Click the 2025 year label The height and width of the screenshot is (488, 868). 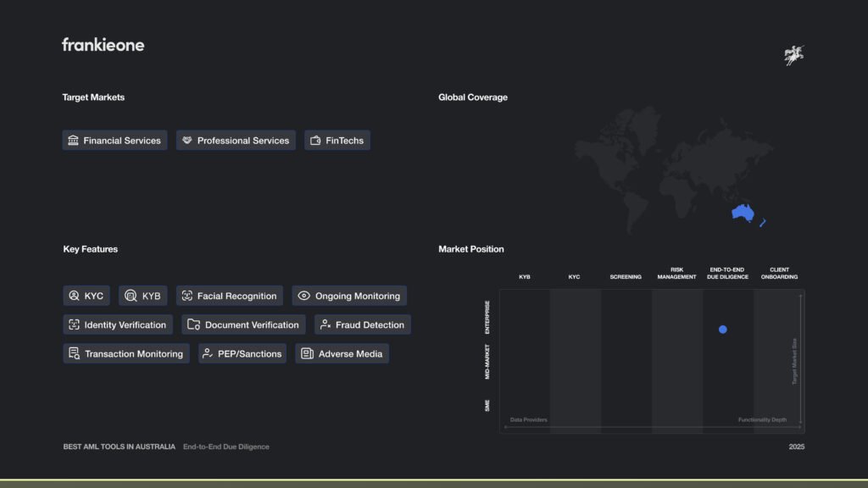797,446
